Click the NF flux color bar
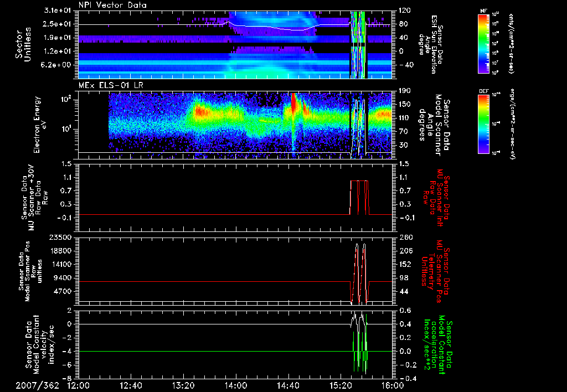Viewport: 567px width, 392px height. [x=484, y=44]
